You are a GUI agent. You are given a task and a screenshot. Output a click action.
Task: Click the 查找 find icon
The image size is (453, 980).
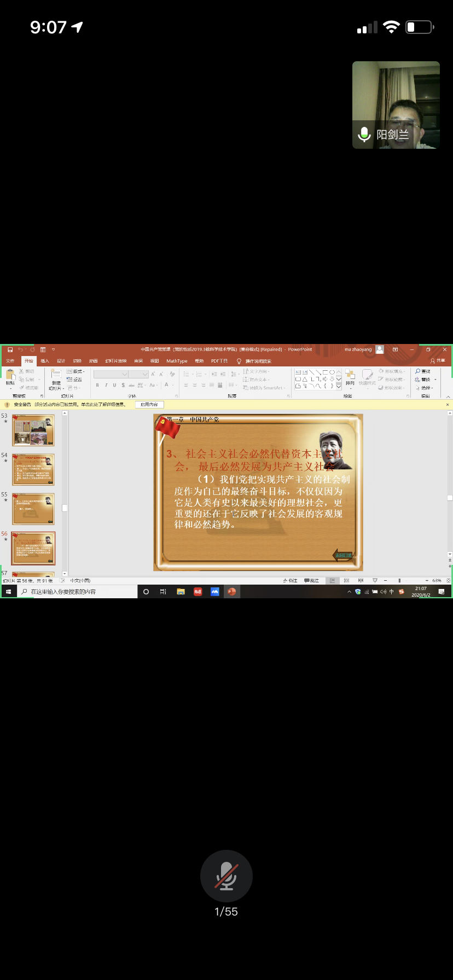point(422,371)
